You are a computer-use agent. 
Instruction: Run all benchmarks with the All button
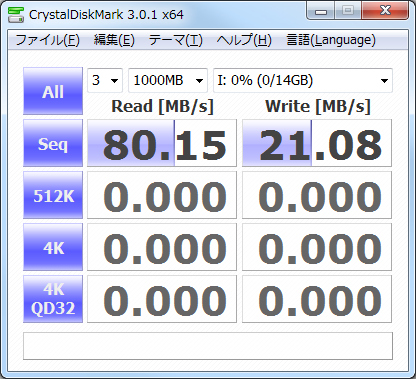tap(53, 91)
